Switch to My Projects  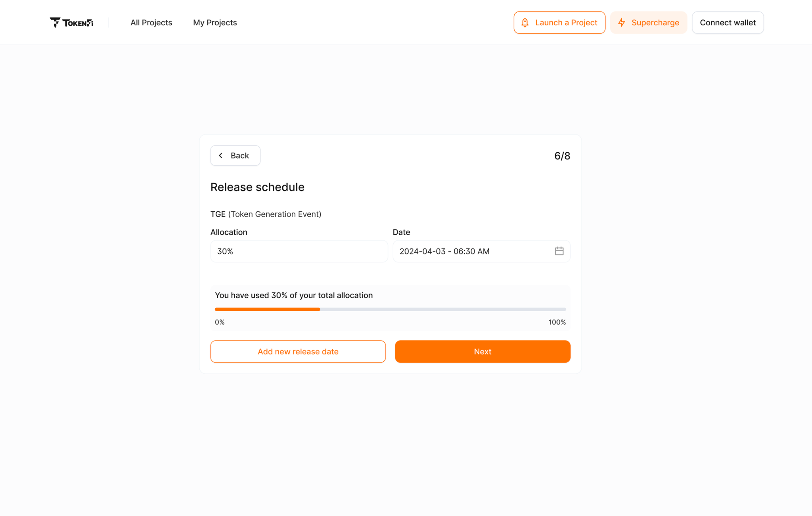[x=214, y=22]
